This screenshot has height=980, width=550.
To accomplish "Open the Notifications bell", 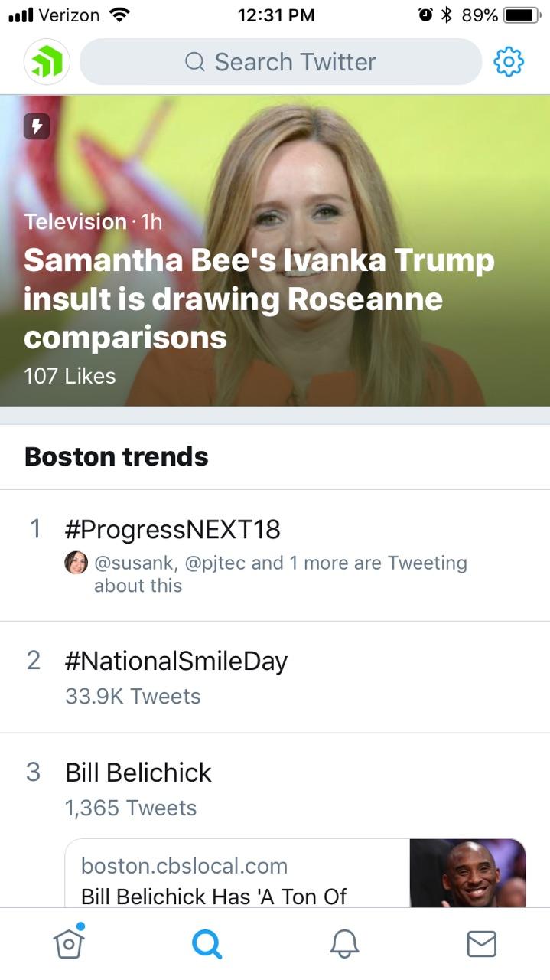I will pos(343,943).
